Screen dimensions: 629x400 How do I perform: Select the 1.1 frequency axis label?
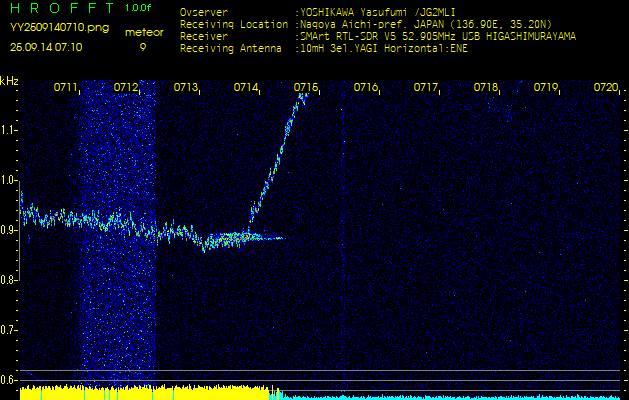9,130
